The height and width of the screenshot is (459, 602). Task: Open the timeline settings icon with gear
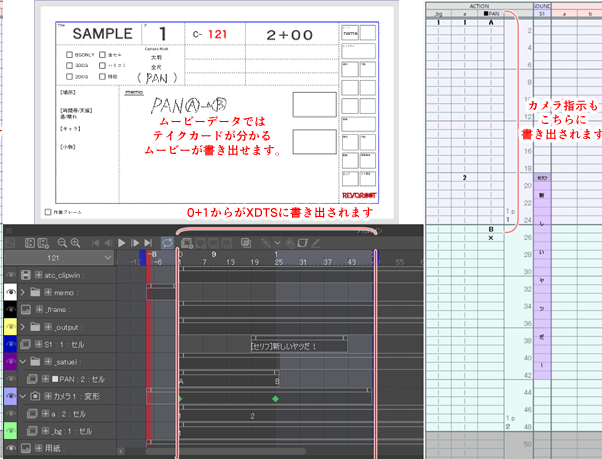click(x=43, y=243)
